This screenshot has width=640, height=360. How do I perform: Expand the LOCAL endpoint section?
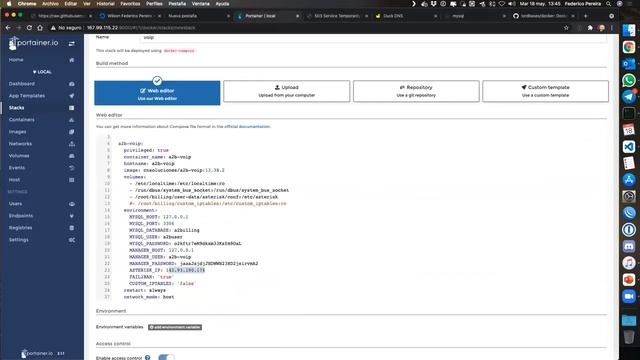pyautogui.click(x=42, y=72)
